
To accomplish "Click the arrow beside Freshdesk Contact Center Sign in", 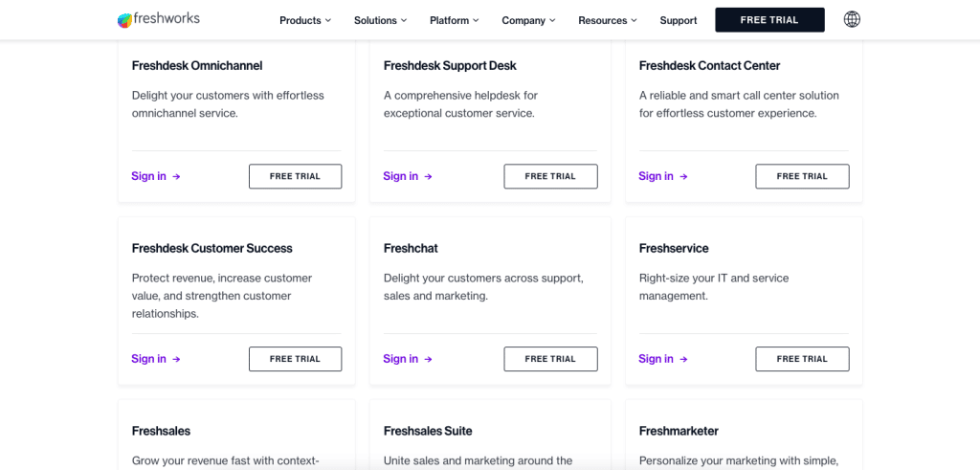I will tap(684, 176).
